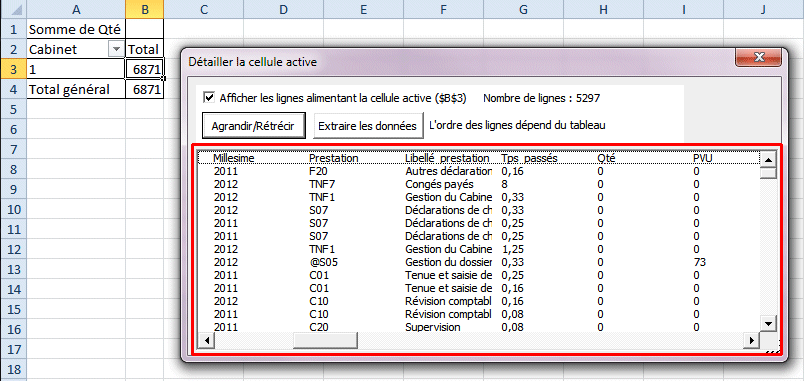
Task: Select column D header
Action: (283, 9)
